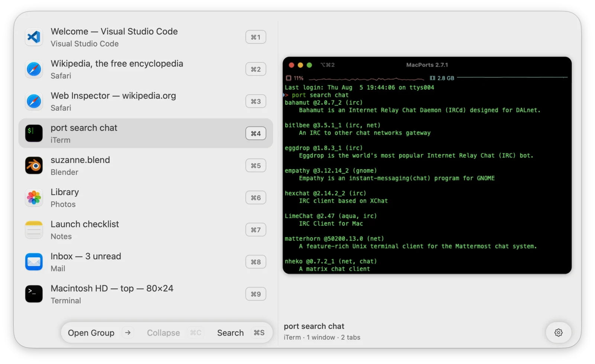Select Library window in Photos
The height and width of the screenshot is (364, 595).
[x=145, y=197]
